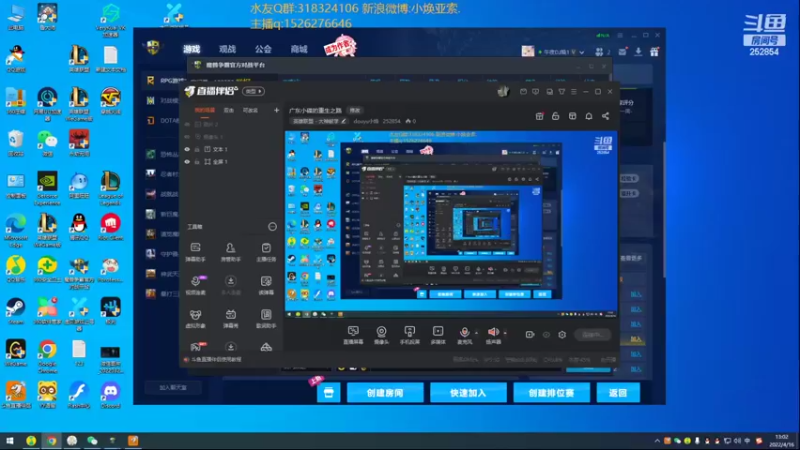This screenshot has width=800, height=450.
Task: Open the 读弹幕 tool
Action: tap(266, 285)
